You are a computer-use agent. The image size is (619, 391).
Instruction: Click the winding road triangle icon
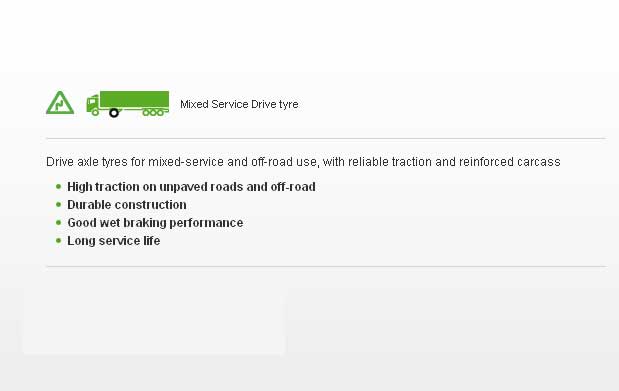[x=60, y=103]
